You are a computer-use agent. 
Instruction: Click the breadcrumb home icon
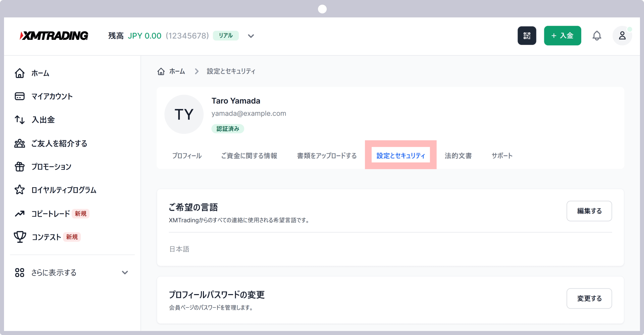click(x=161, y=71)
